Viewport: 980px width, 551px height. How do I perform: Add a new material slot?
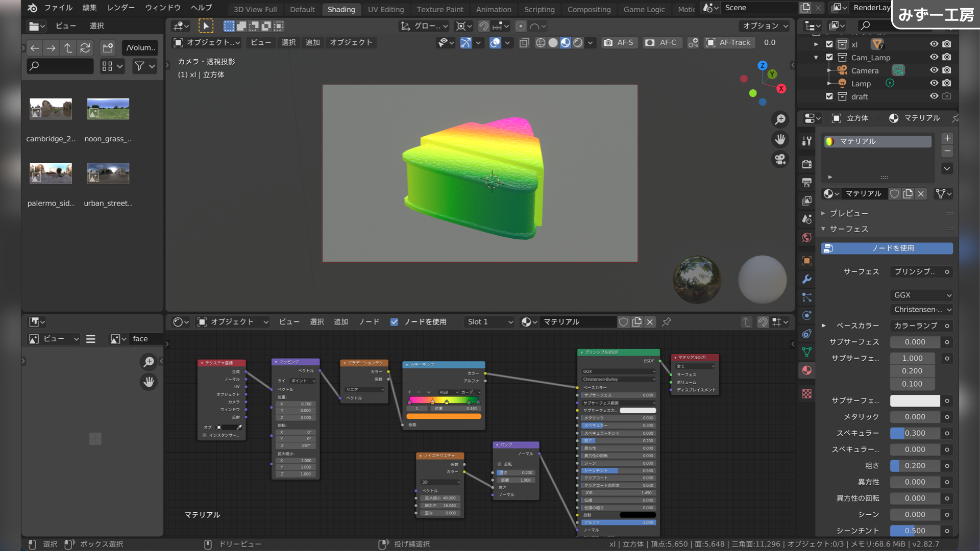947,138
